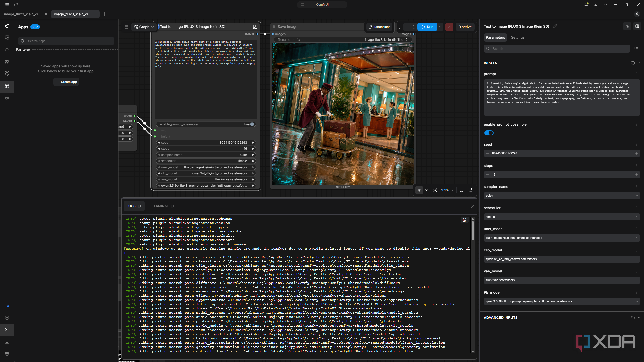Switch to the Settings tab
This screenshot has width=644, height=362.
click(x=518, y=37)
